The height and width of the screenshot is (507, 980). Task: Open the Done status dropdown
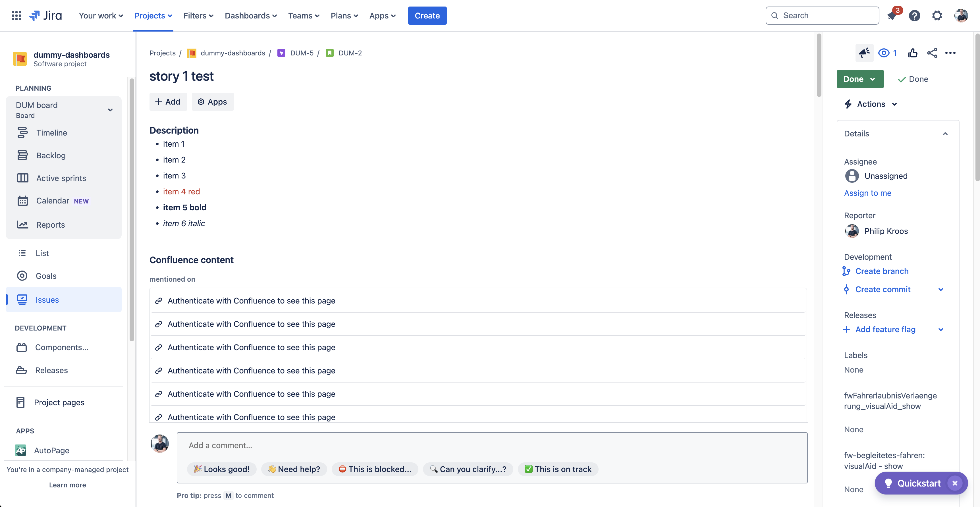pos(860,79)
